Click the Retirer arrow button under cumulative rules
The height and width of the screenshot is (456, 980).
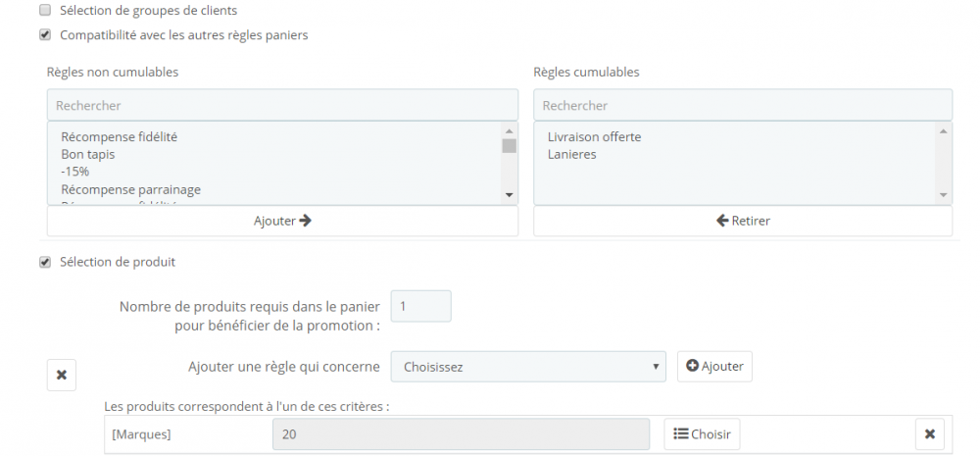click(743, 221)
